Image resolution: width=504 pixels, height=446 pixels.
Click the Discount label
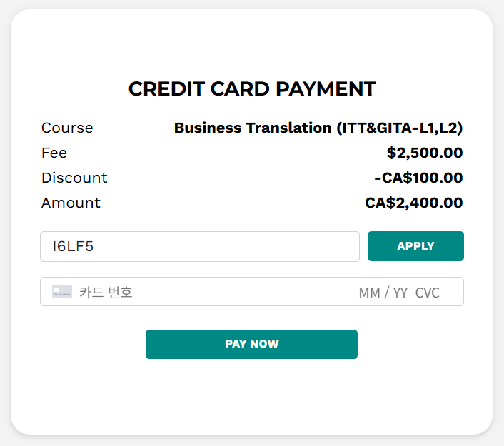tap(74, 178)
